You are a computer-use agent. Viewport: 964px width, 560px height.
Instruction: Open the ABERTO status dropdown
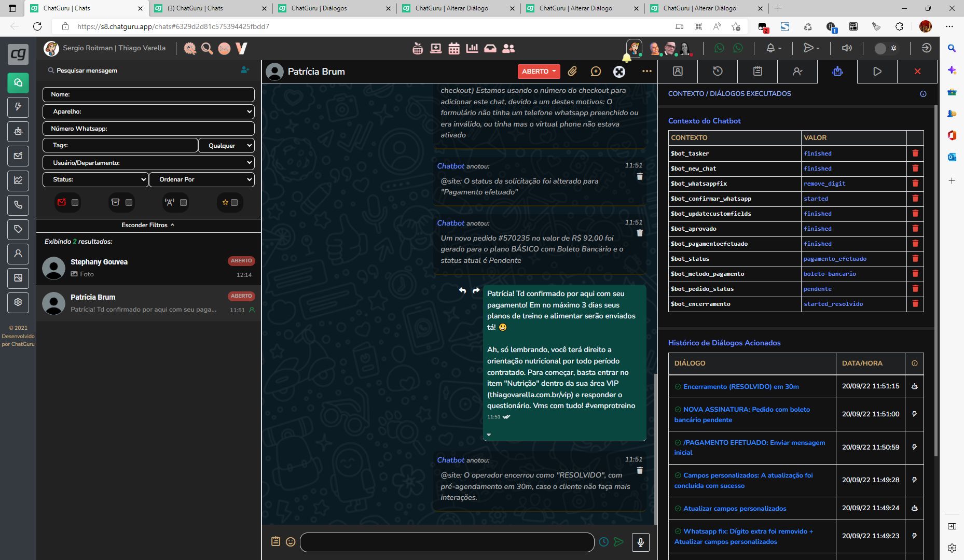(x=539, y=72)
